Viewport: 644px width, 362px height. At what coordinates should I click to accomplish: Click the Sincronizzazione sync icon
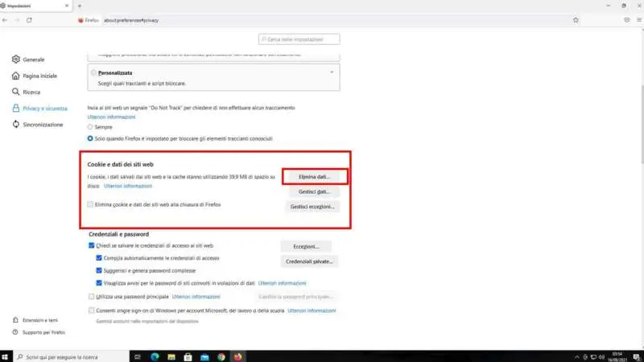tap(15, 125)
